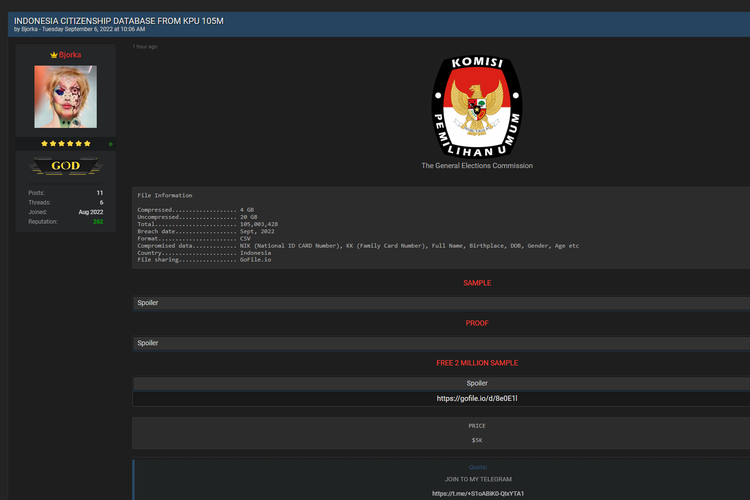Click the green online status dot
This screenshot has width=750, height=500.
click(110, 144)
